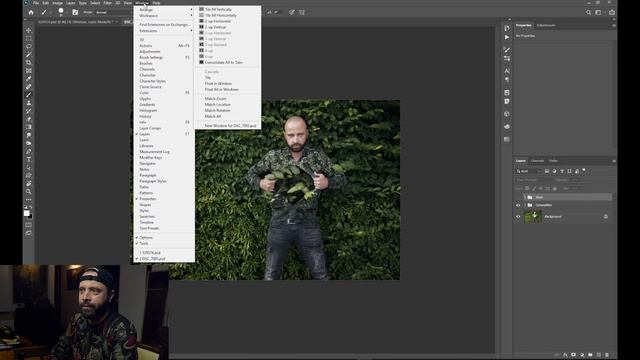Select the Zoom tool in toolbox
Viewport: 640px width, 360px height.
[29, 191]
